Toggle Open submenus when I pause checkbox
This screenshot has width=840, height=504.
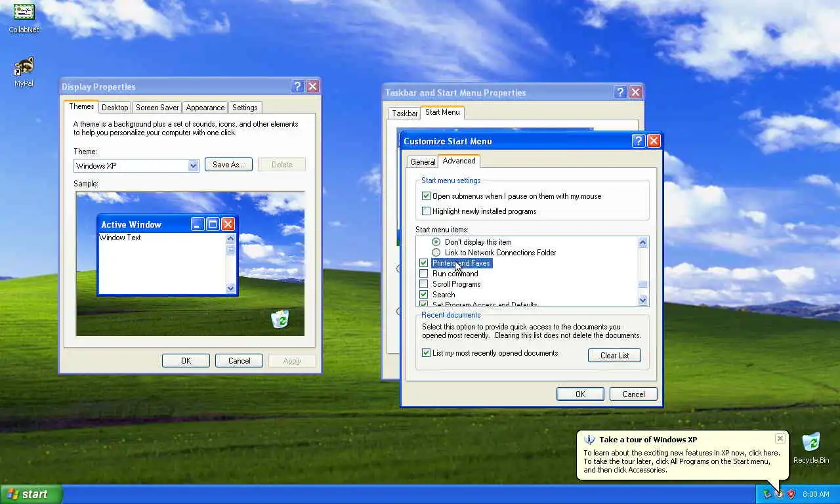[427, 196]
